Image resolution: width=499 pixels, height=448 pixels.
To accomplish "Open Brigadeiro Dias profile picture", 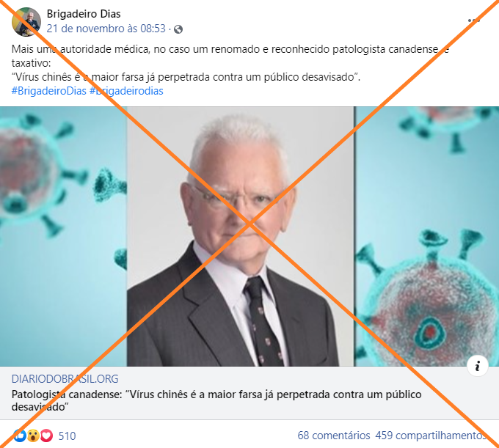I will click(26, 22).
